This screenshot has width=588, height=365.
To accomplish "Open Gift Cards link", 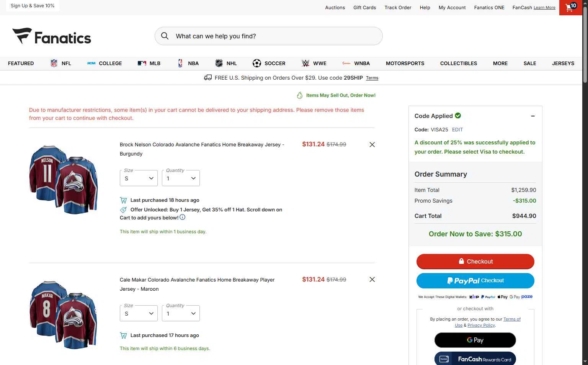I will point(365,7).
